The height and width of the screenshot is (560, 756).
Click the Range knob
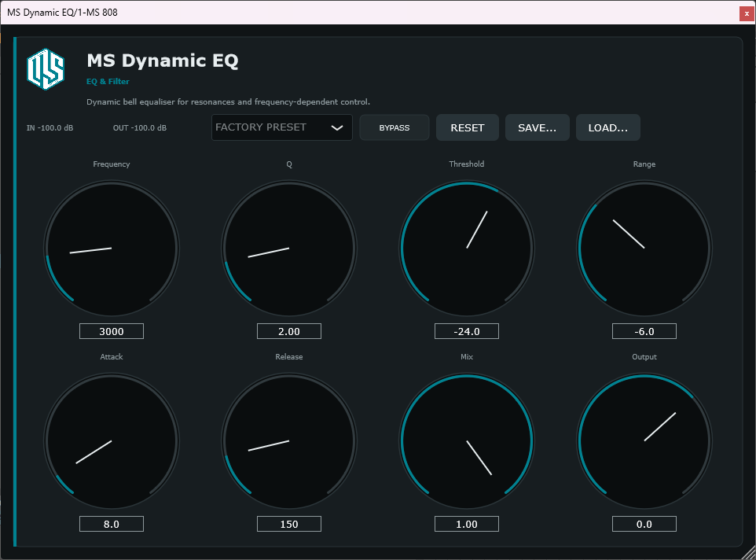coord(644,248)
